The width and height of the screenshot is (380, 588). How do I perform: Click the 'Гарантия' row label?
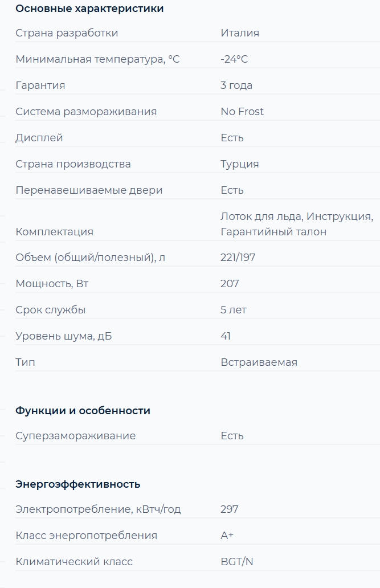point(40,85)
